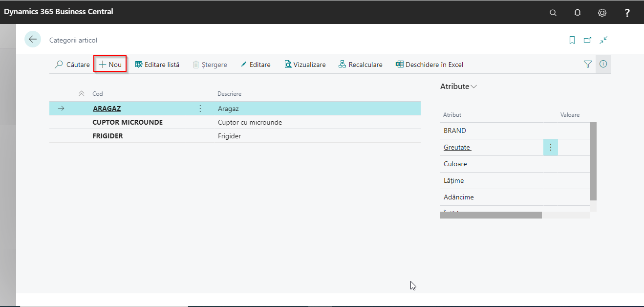
Task: Show more options for Greutate attribute
Action: coord(551,147)
